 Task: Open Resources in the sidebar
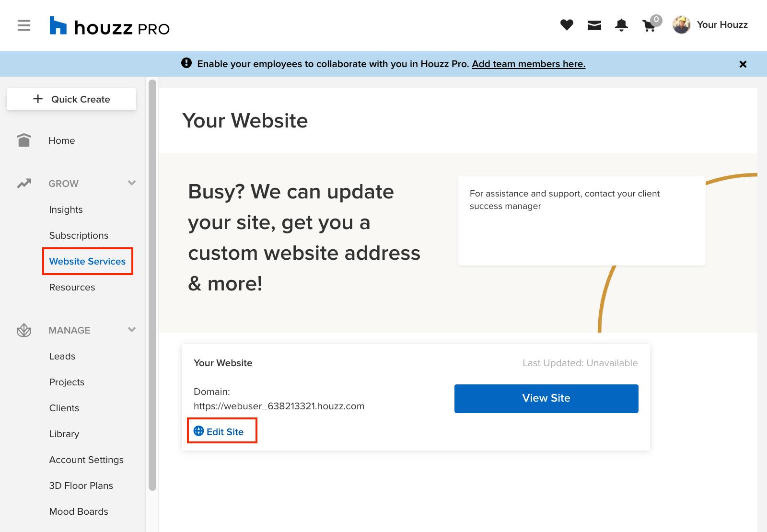click(72, 287)
